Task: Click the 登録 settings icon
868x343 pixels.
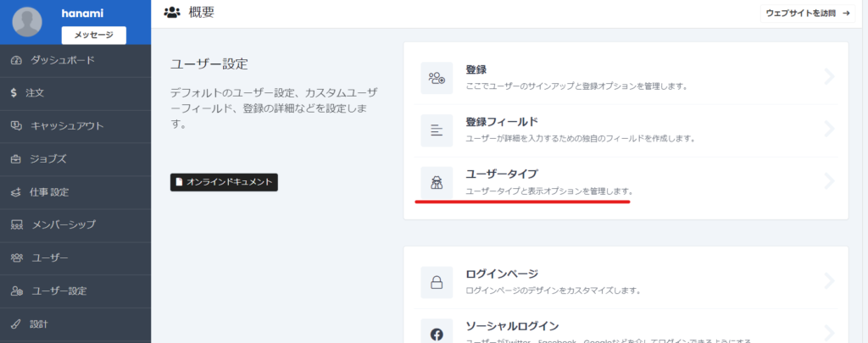Action: pyautogui.click(x=437, y=78)
